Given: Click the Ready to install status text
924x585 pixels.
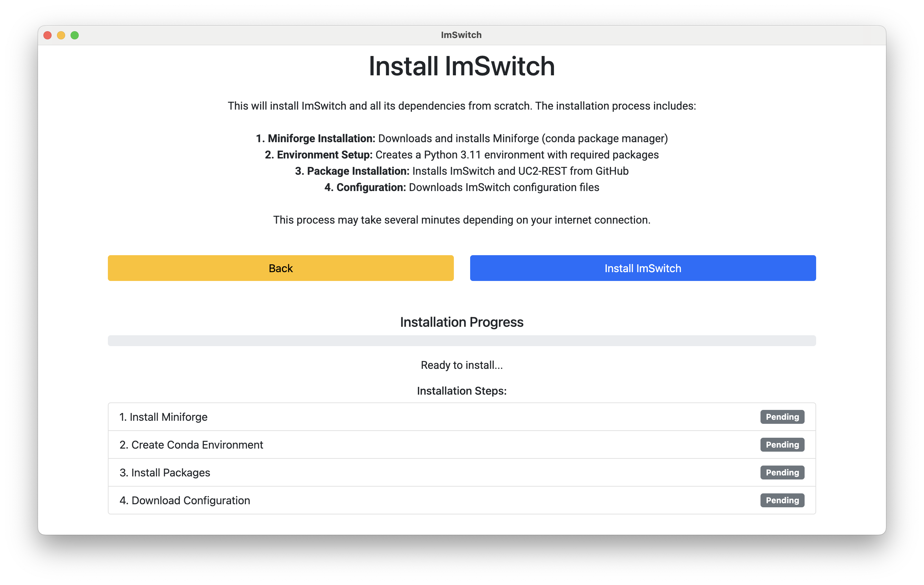Looking at the screenshot, I should 462,365.
